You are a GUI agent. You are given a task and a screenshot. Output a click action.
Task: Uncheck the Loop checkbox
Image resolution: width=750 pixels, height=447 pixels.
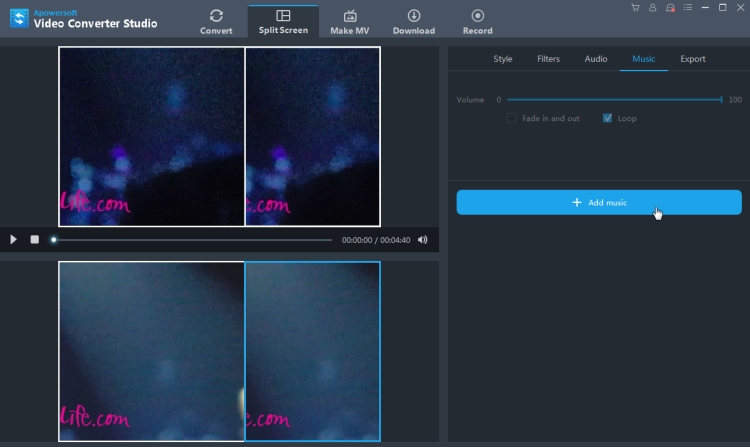pyautogui.click(x=607, y=118)
